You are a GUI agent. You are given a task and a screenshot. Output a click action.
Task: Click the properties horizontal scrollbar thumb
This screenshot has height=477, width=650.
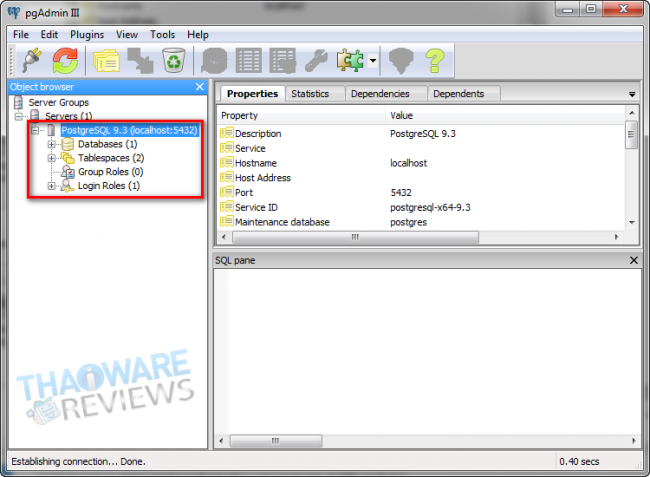[x=355, y=237]
